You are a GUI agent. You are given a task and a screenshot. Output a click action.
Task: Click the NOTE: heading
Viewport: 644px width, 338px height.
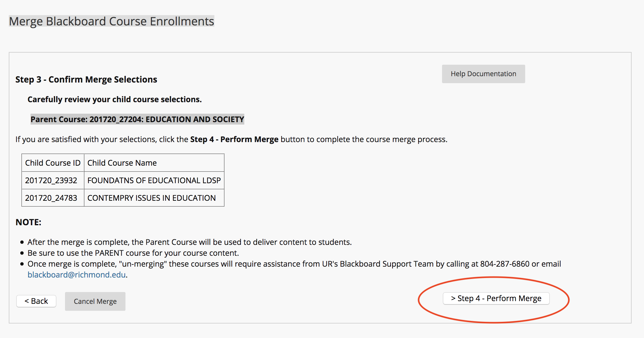pyautogui.click(x=28, y=222)
